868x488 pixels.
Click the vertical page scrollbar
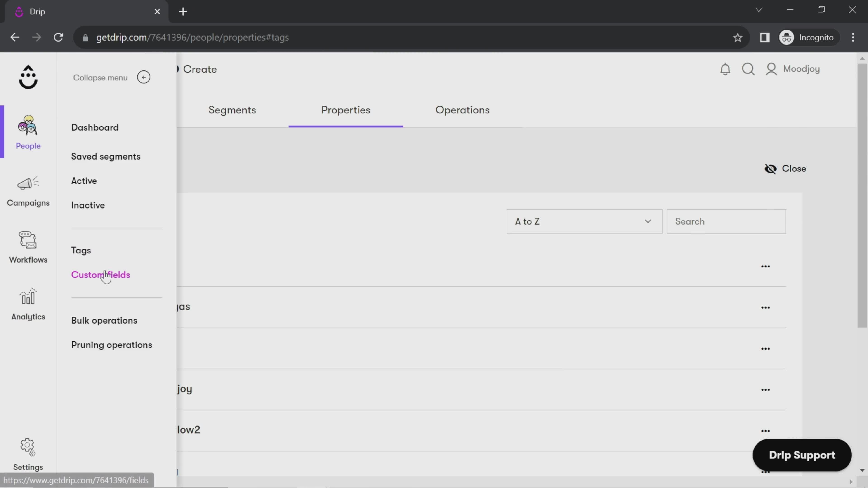(862, 195)
